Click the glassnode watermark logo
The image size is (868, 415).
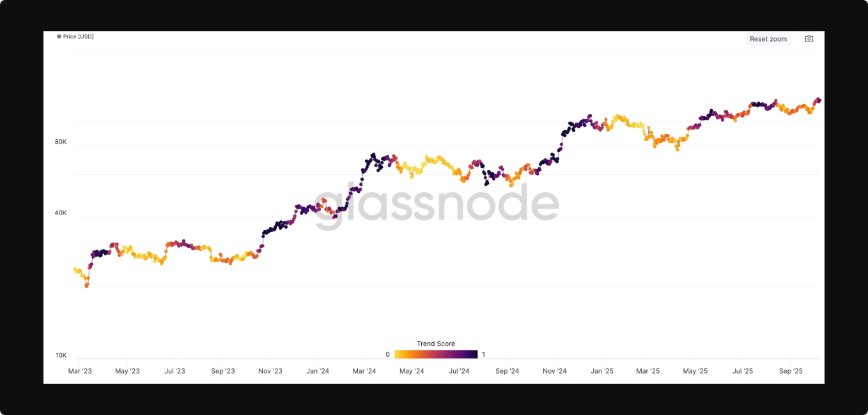(437, 206)
